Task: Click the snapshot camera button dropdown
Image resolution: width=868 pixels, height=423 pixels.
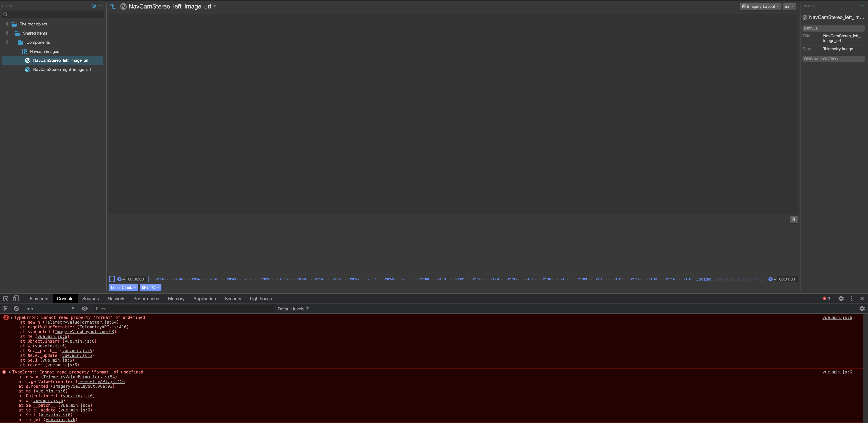Action: click(789, 6)
